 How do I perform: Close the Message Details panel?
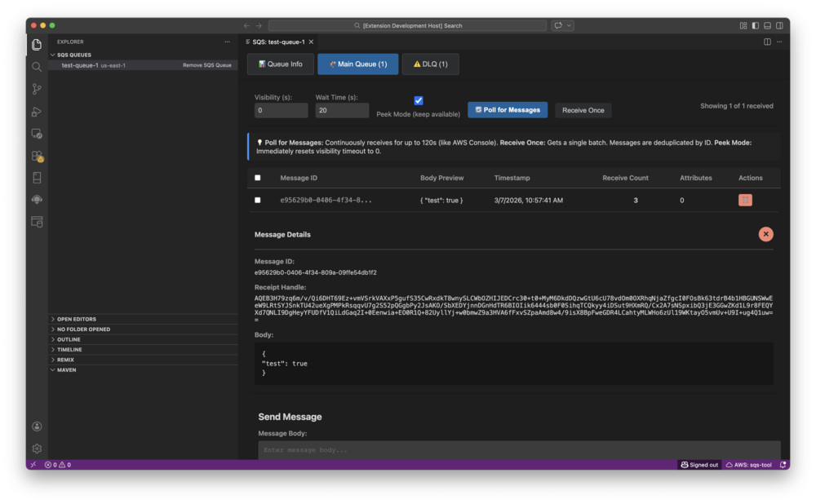765,234
